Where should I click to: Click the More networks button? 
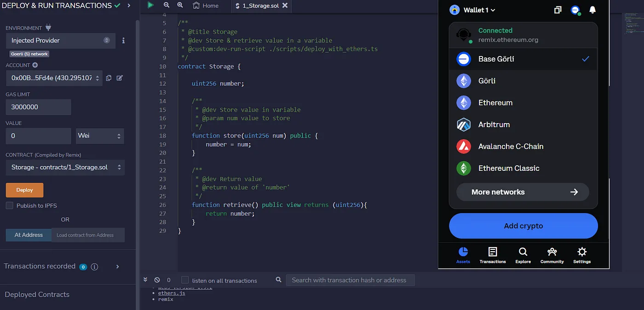point(523,192)
